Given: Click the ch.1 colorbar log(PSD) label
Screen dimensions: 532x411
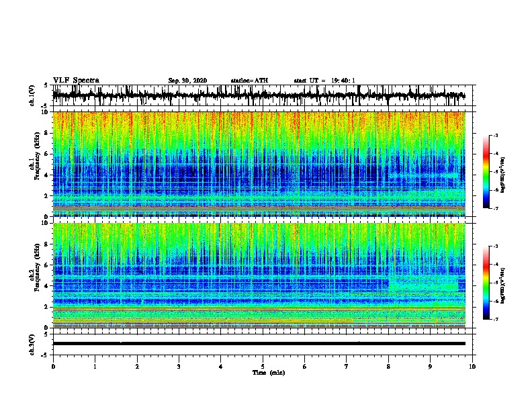Looking at the screenshot, I should (503, 175).
